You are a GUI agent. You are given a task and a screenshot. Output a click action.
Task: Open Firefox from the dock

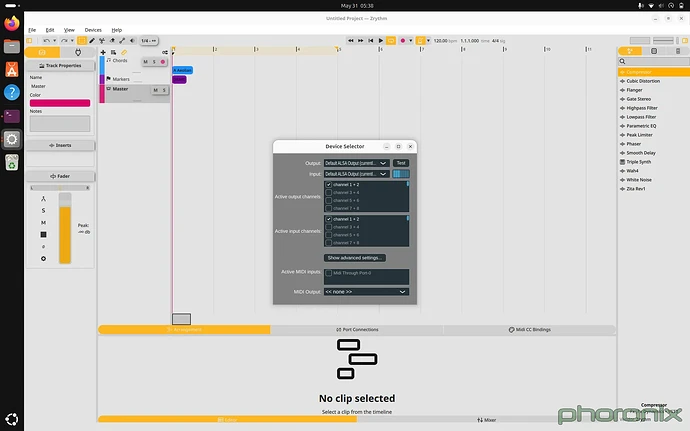(x=12, y=23)
